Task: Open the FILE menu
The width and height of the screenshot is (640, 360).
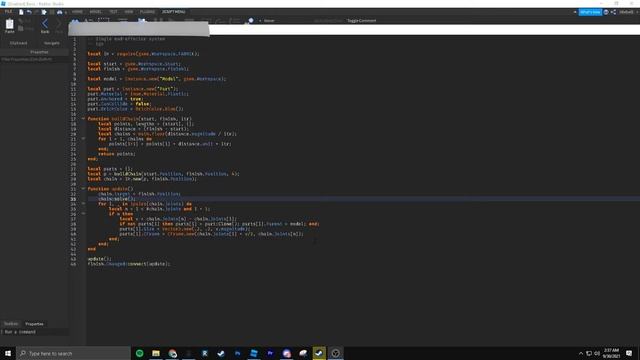Action: point(8,12)
